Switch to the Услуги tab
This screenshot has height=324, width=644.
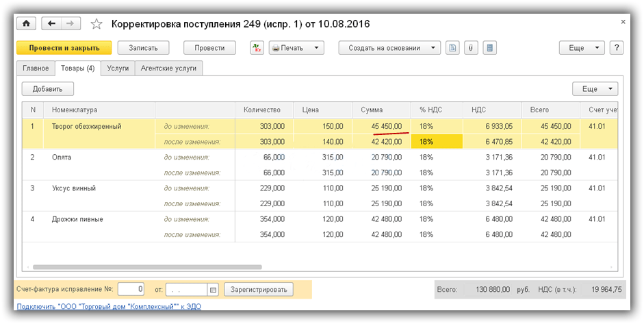(118, 68)
